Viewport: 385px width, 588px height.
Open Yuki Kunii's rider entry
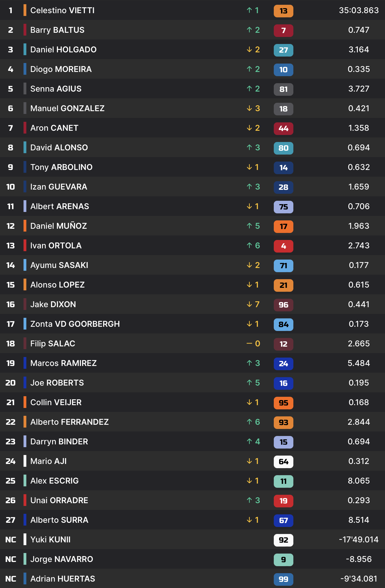point(50,540)
